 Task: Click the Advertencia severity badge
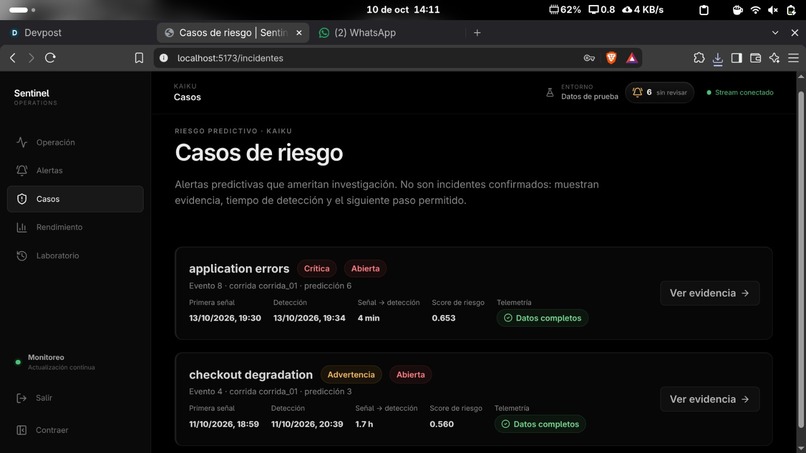point(351,374)
